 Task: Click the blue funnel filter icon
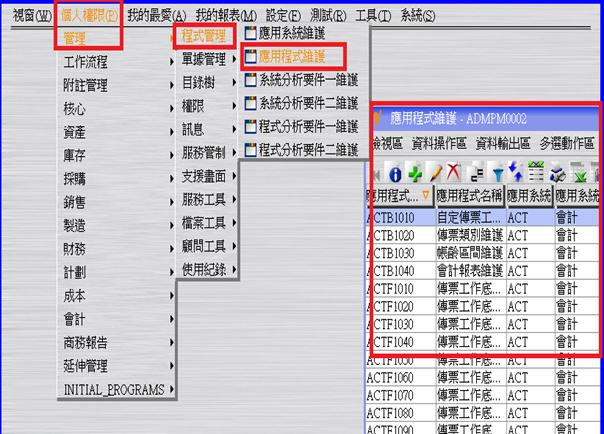(x=497, y=173)
